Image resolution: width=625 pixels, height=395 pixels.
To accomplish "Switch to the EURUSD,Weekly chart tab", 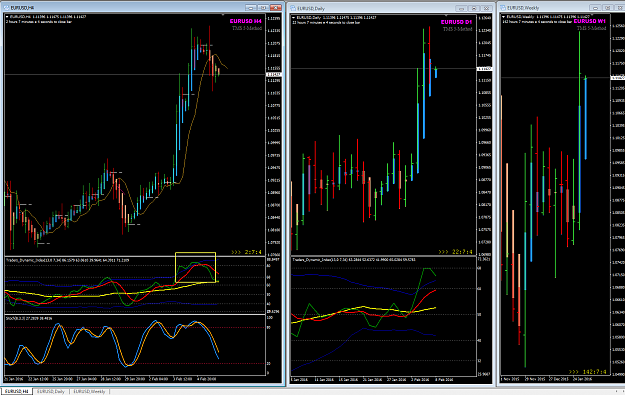I will 89,391.
